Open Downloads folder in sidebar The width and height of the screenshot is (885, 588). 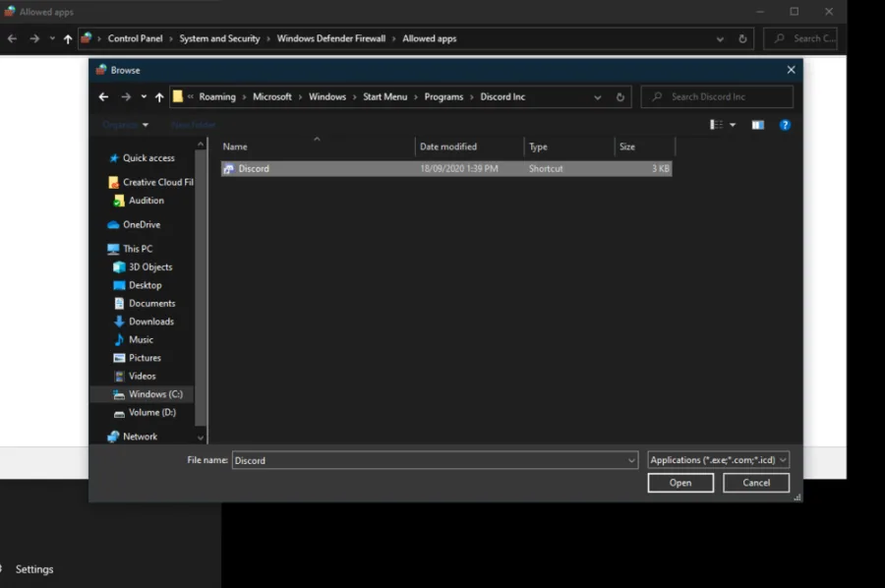(x=145, y=322)
